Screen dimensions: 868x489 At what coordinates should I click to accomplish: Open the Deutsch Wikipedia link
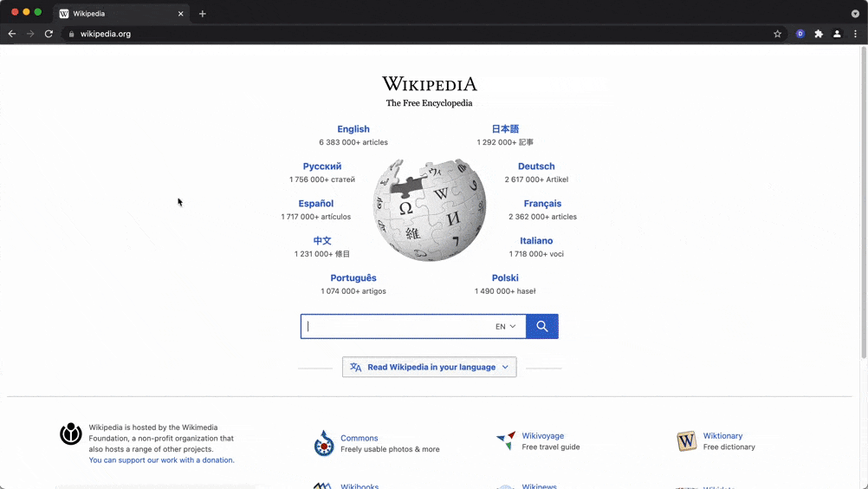536,166
